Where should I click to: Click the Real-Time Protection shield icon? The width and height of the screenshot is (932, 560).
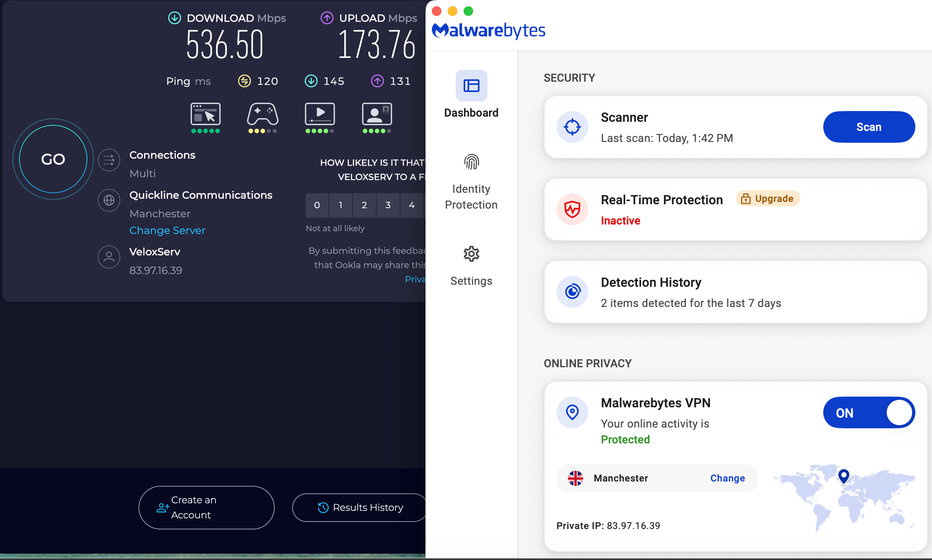pos(572,209)
